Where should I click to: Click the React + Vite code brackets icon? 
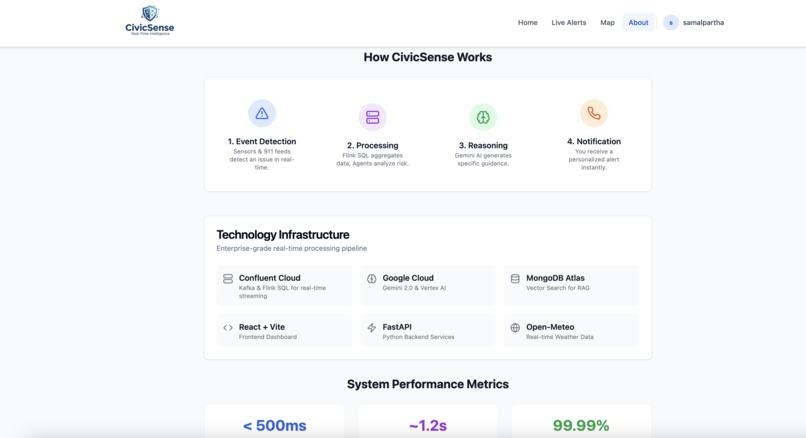(x=228, y=327)
